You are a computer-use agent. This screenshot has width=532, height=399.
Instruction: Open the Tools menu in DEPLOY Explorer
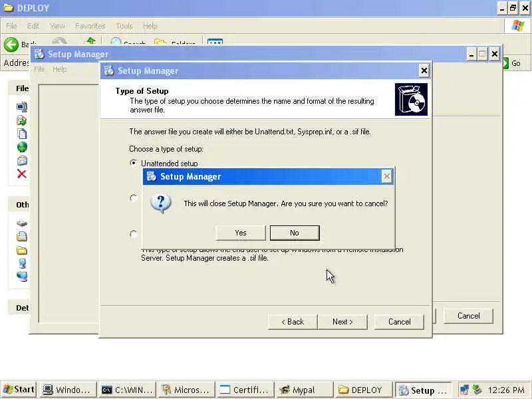[x=124, y=26]
